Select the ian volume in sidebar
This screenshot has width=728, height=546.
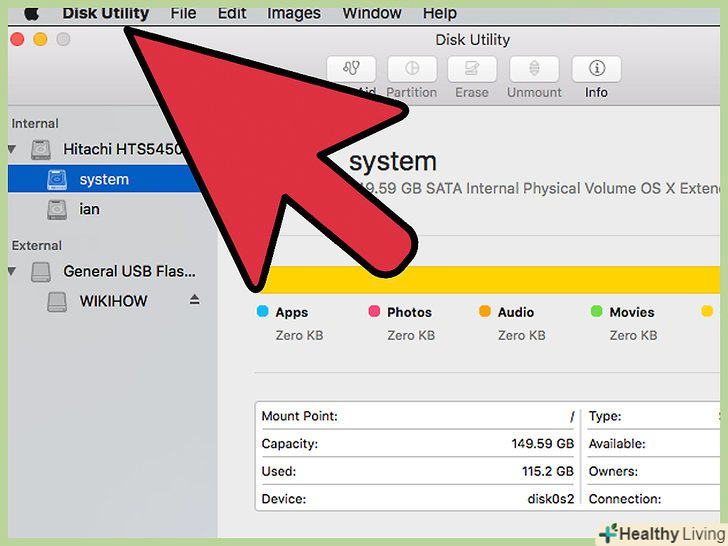click(x=89, y=210)
